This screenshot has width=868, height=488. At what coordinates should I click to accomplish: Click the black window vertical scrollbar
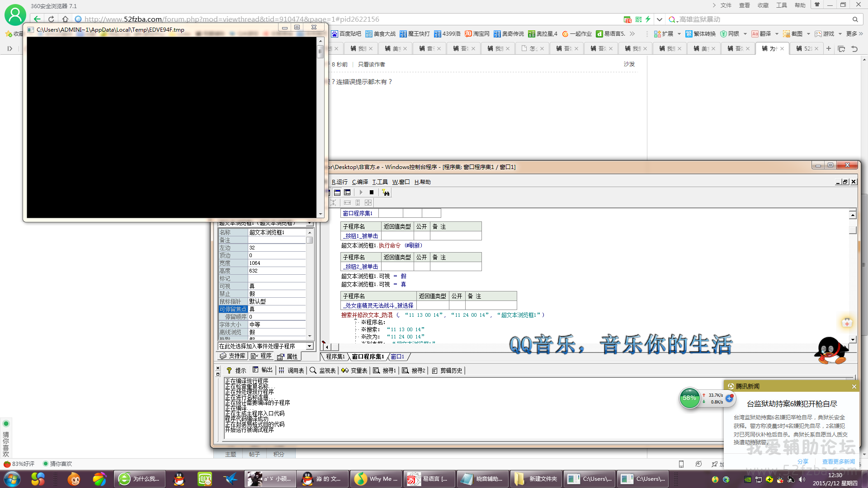pos(321,127)
